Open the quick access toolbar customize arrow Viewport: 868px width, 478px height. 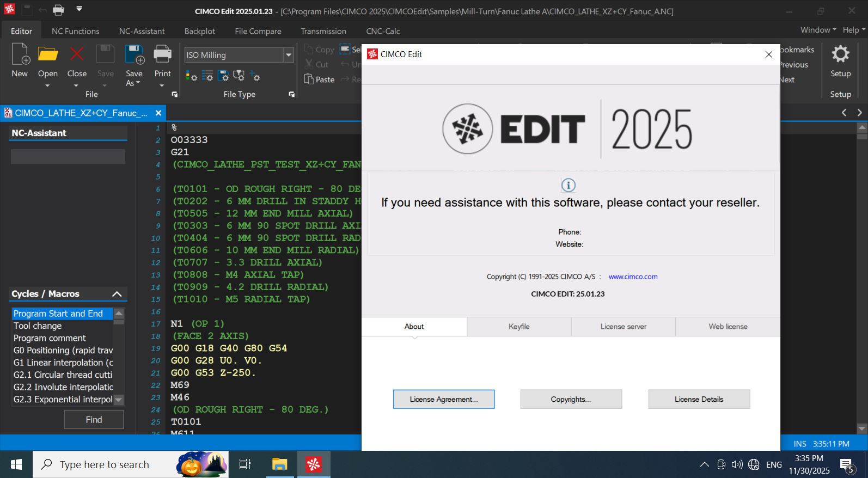[x=80, y=9]
